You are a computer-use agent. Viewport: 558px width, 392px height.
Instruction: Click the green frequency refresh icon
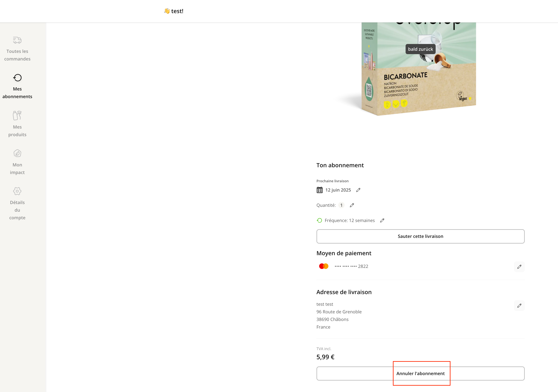(320, 220)
